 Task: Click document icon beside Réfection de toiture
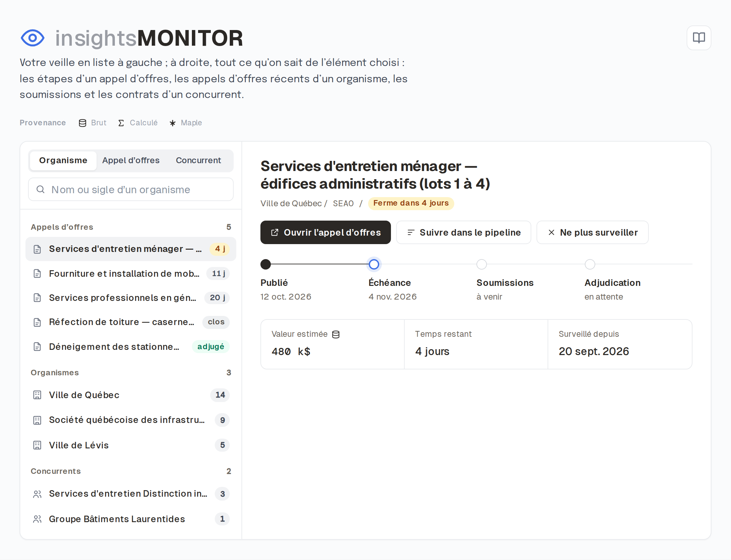tap(37, 322)
